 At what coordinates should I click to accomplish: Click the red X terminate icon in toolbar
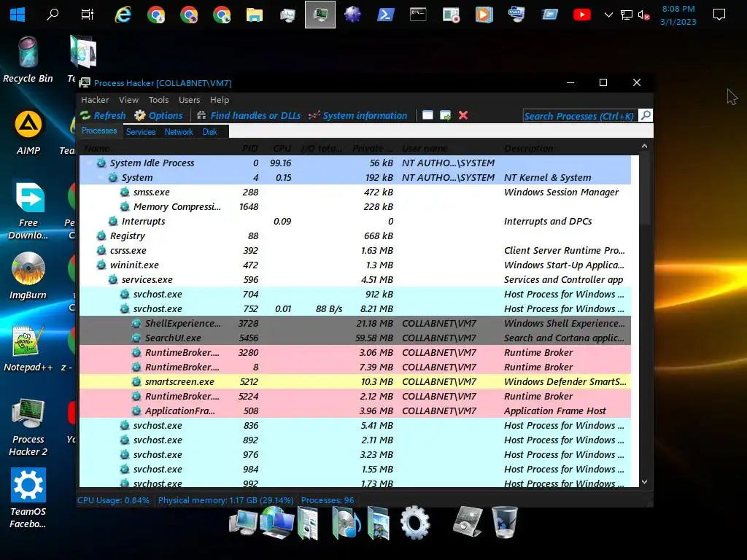click(463, 115)
